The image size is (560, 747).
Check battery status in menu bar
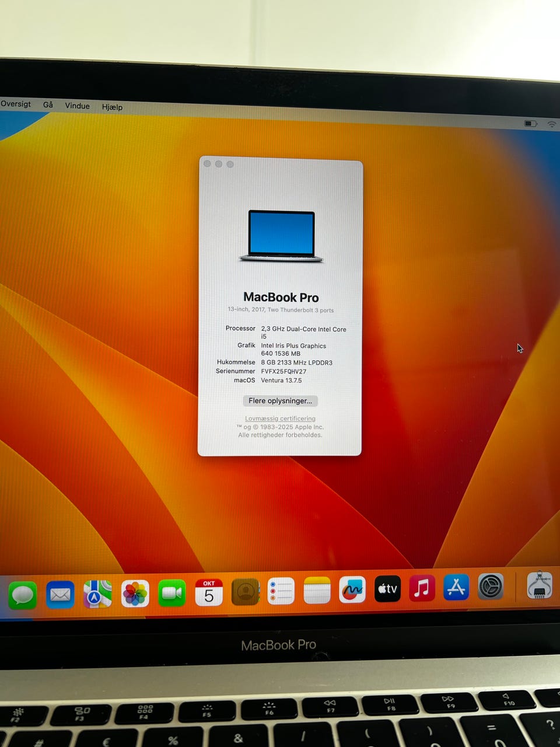click(530, 124)
